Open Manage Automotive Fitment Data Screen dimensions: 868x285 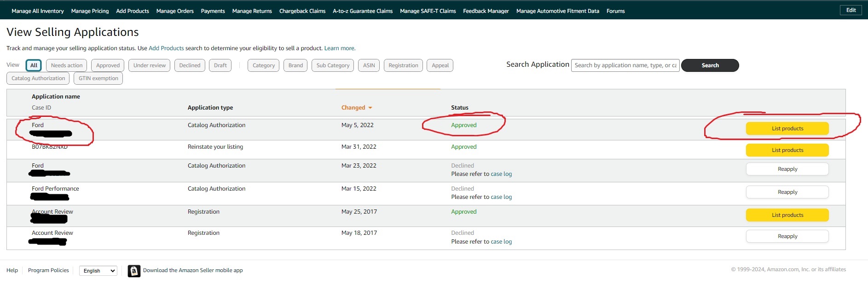coord(558,11)
